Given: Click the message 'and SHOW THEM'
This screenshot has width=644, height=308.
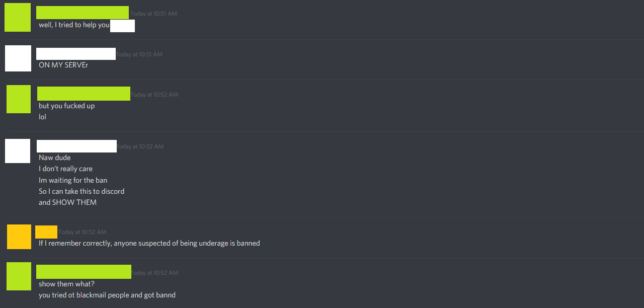Looking at the screenshot, I should 67,202.
